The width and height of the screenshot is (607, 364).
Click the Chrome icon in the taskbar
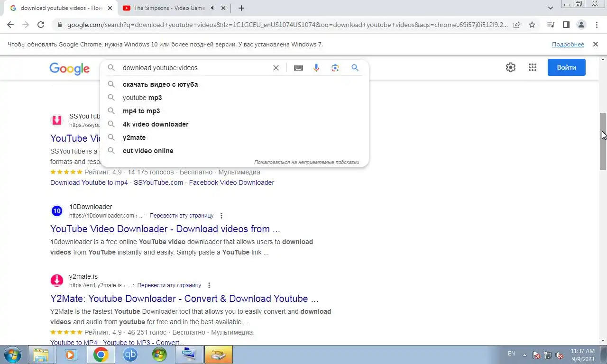click(x=101, y=355)
